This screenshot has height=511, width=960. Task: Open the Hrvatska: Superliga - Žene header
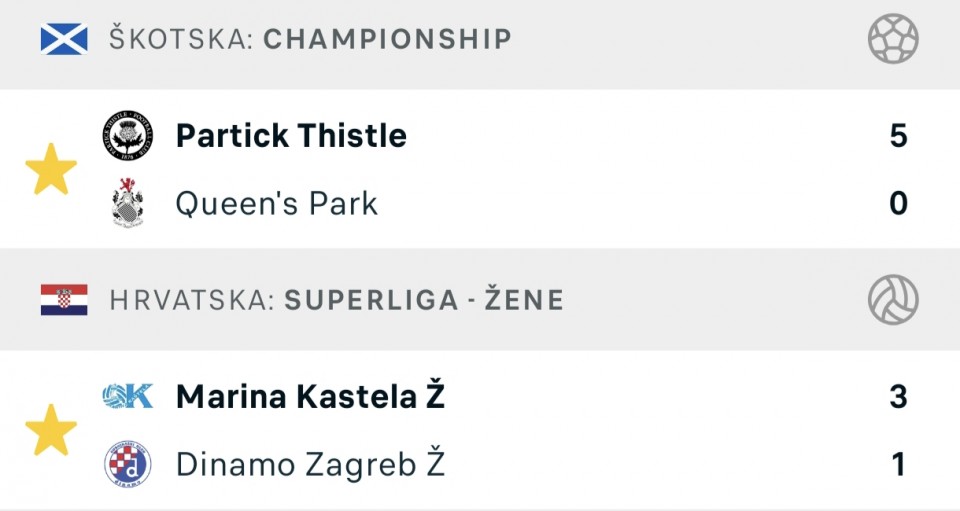(336, 299)
